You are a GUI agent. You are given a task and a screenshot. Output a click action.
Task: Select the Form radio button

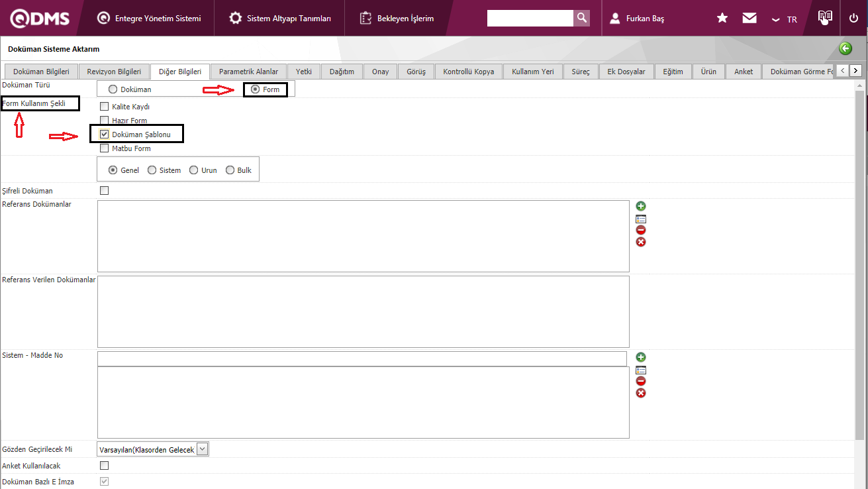[x=256, y=89]
